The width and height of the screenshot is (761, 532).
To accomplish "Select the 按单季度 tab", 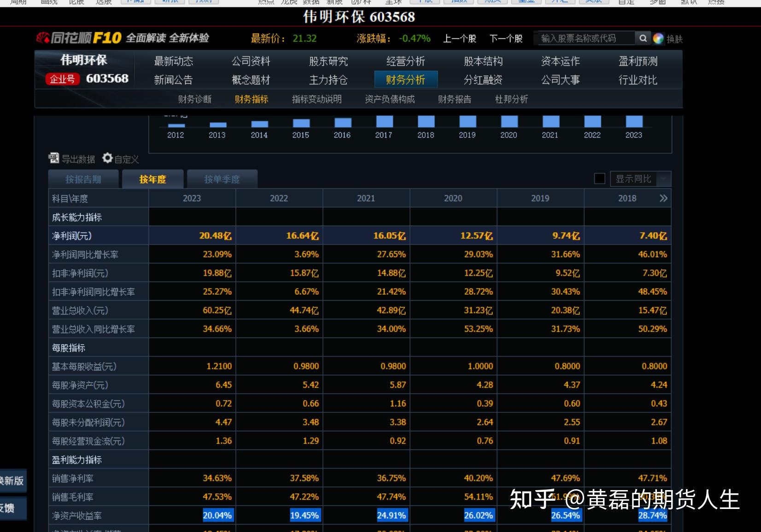I will click(222, 179).
